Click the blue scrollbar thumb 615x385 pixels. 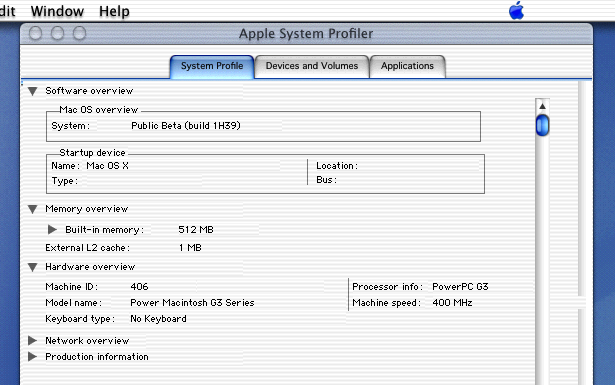pyautogui.click(x=542, y=125)
